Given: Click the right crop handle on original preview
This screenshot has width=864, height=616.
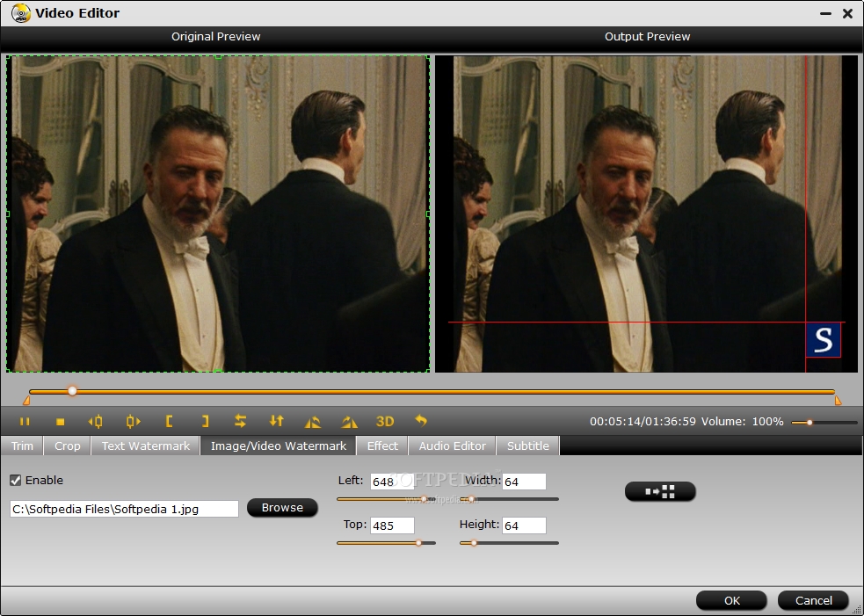Looking at the screenshot, I should tap(428, 214).
